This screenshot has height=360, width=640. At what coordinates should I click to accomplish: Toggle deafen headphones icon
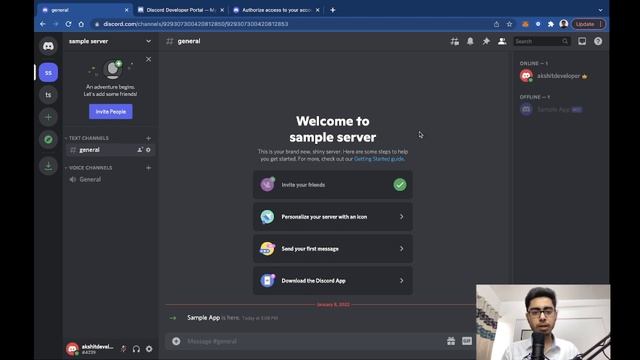136,349
